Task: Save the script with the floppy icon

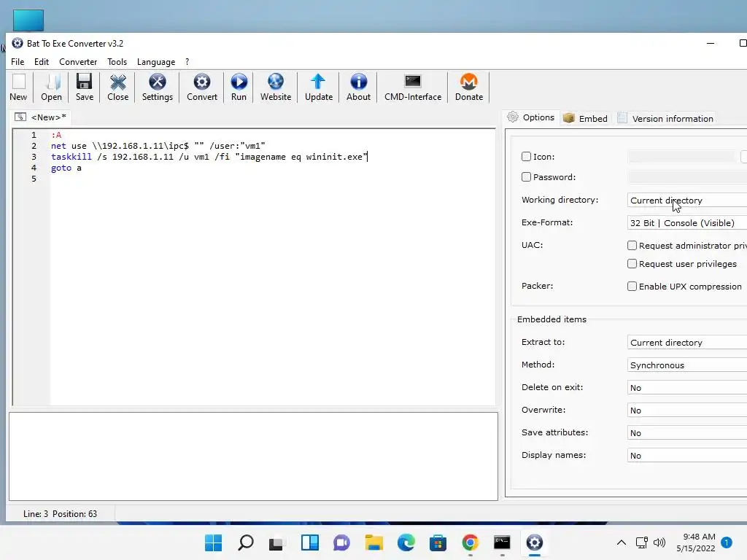Action: 85,87
